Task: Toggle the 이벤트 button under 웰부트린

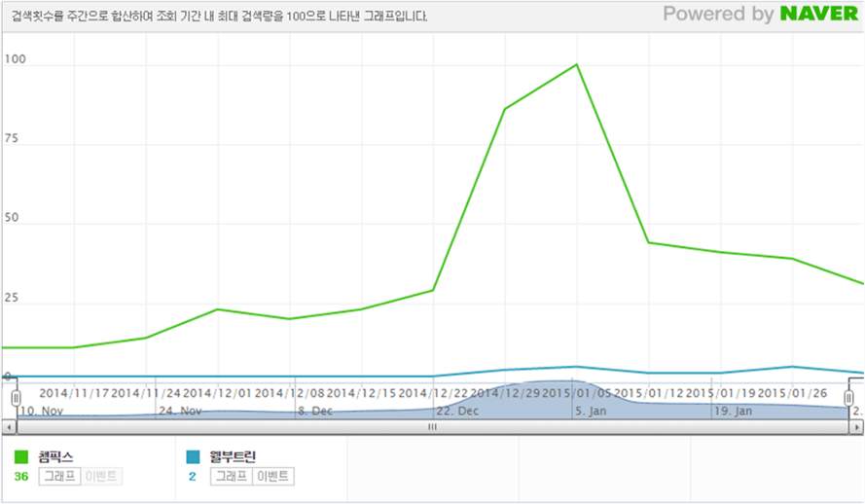Action: [273, 476]
